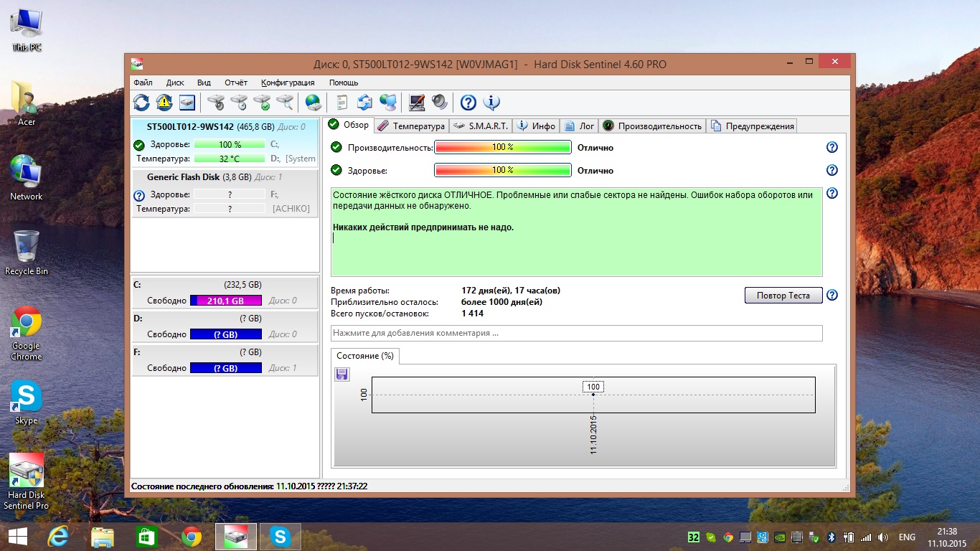
Task: Click the report document toolbar icon
Action: click(342, 103)
